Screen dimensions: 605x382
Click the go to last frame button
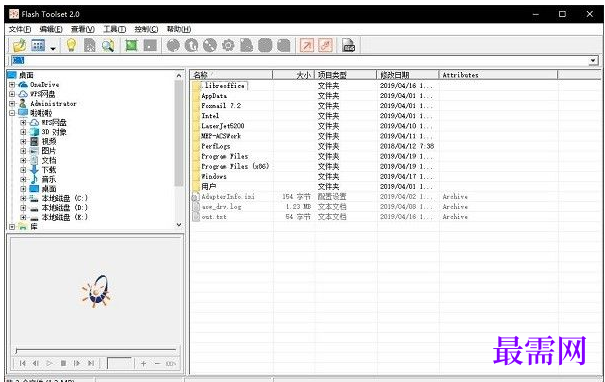point(91,363)
